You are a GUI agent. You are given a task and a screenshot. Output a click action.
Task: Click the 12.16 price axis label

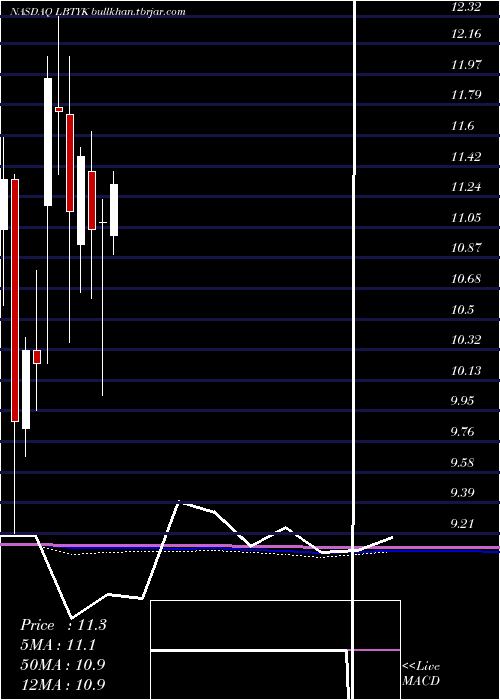466,34
